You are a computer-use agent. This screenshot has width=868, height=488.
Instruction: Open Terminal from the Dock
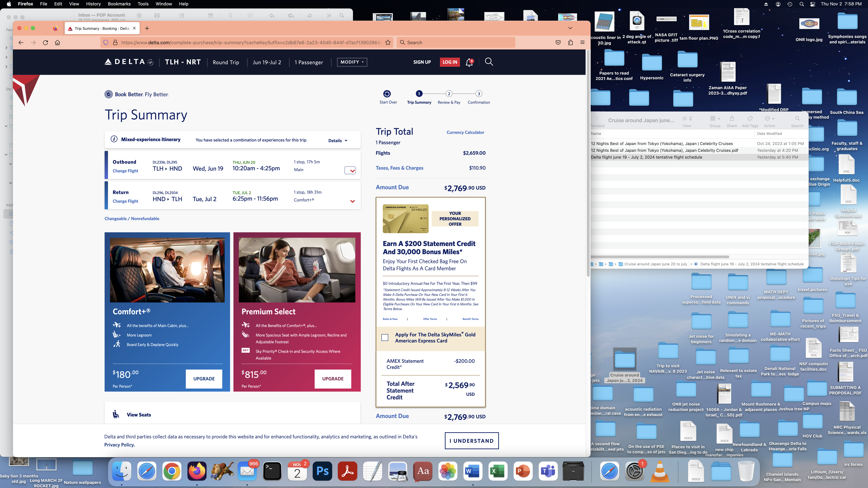(x=272, y=471)
